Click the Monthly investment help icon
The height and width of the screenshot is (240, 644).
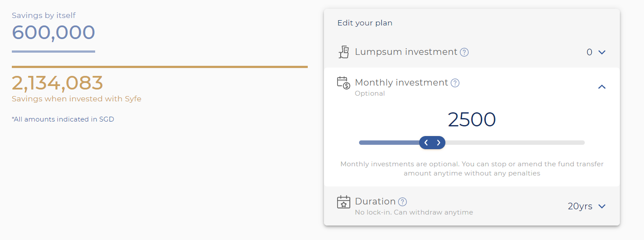tap(455, 83)
